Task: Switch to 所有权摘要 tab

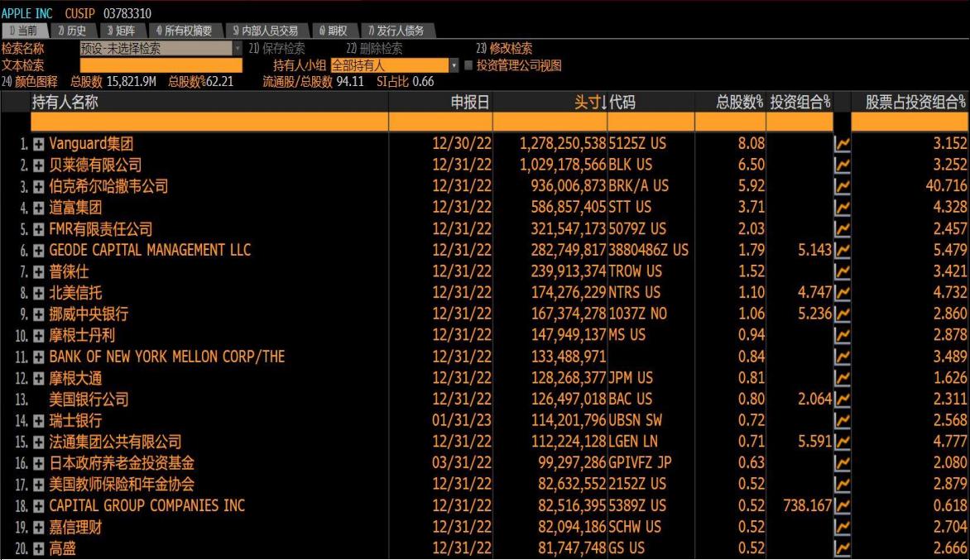Action: point(185,31)
